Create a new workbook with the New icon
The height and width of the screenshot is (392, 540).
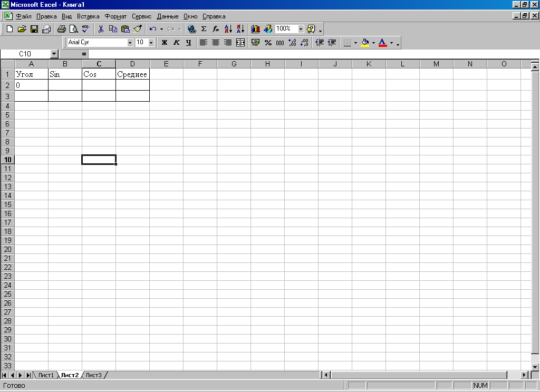tap(9, 29)
